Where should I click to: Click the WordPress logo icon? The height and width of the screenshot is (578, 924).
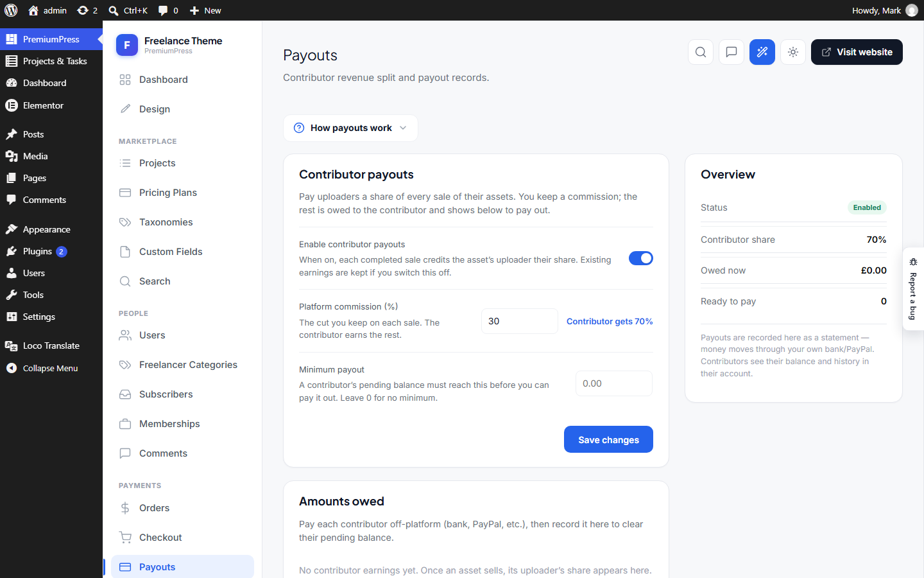click(11, 10)
